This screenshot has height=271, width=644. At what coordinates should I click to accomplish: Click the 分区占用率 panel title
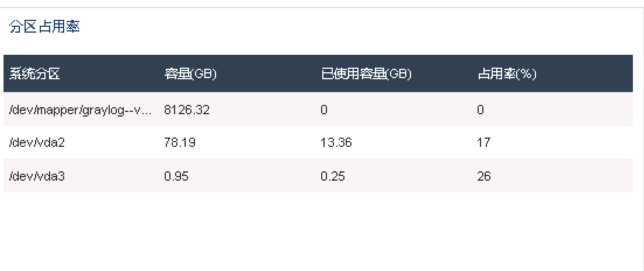tap(44, 27)
